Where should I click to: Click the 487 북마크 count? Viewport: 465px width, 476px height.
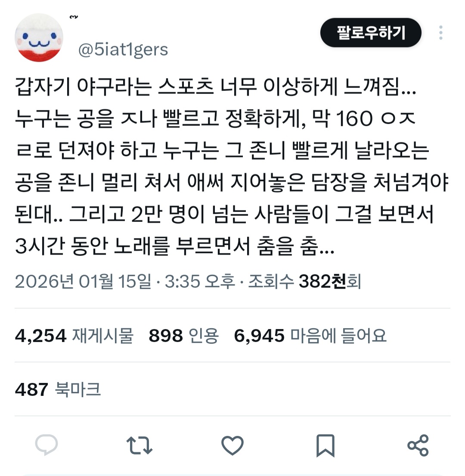(58, 389)
